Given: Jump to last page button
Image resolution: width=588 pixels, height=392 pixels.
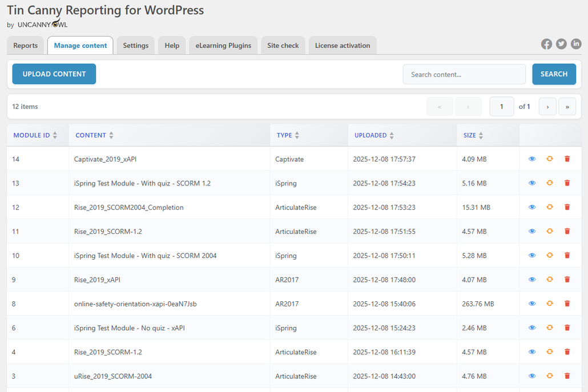Looking at the screenshot, I should tap(567, 107).
